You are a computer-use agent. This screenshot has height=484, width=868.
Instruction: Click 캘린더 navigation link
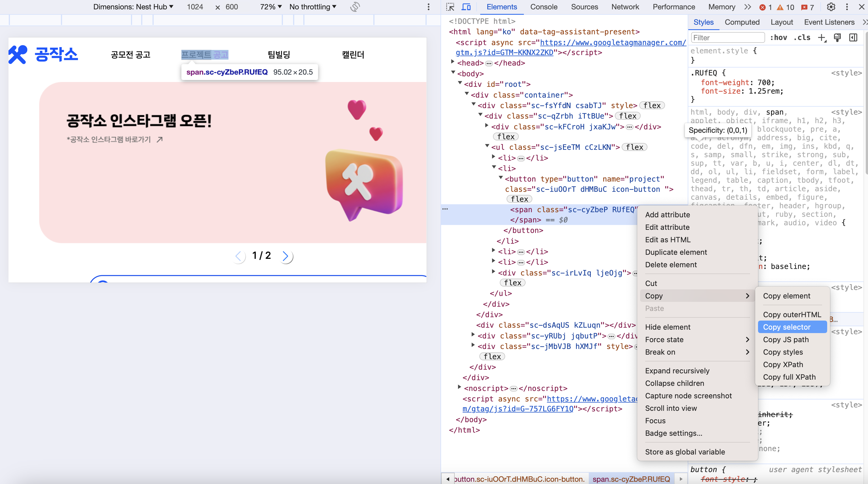tap(353, 55)
